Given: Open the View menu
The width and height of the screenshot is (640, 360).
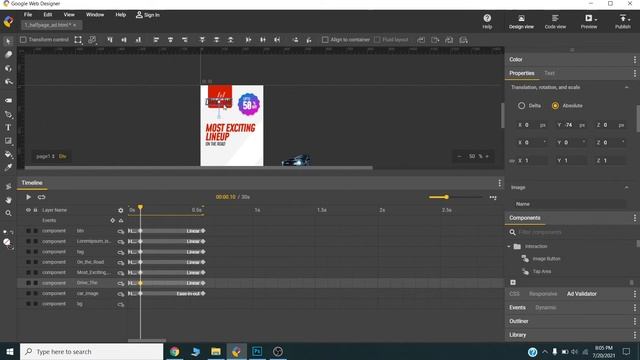Looking at the screenshot, I should 69,15.
